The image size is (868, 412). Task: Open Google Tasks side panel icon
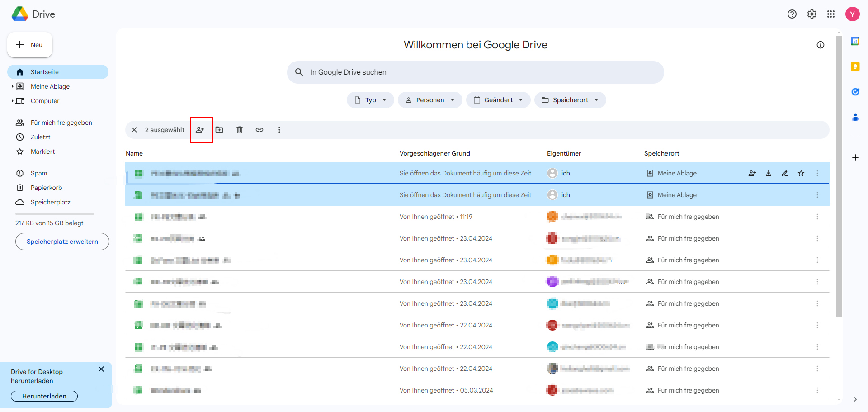point(855,92)
